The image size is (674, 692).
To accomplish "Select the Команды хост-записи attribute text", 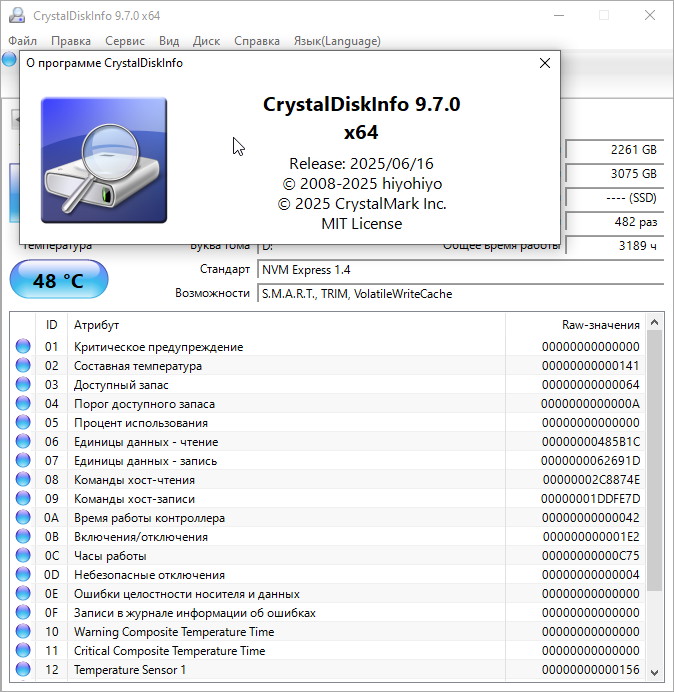I will (134, 499).
